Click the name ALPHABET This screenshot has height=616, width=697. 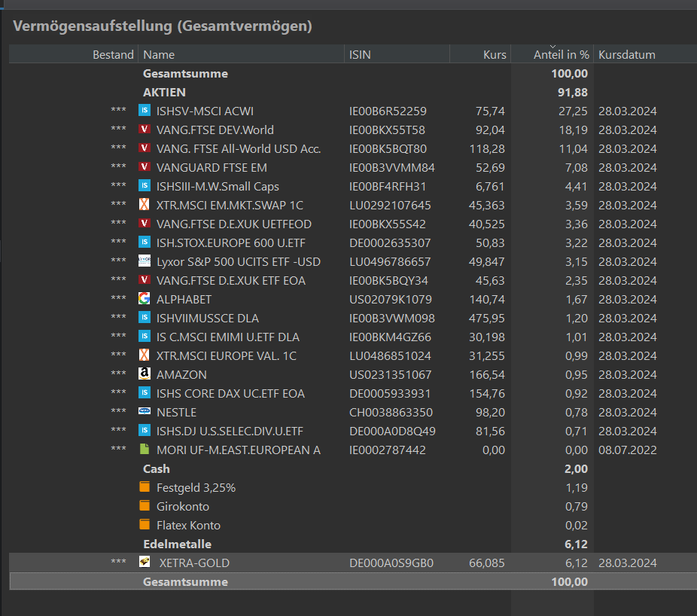point(184,299)
